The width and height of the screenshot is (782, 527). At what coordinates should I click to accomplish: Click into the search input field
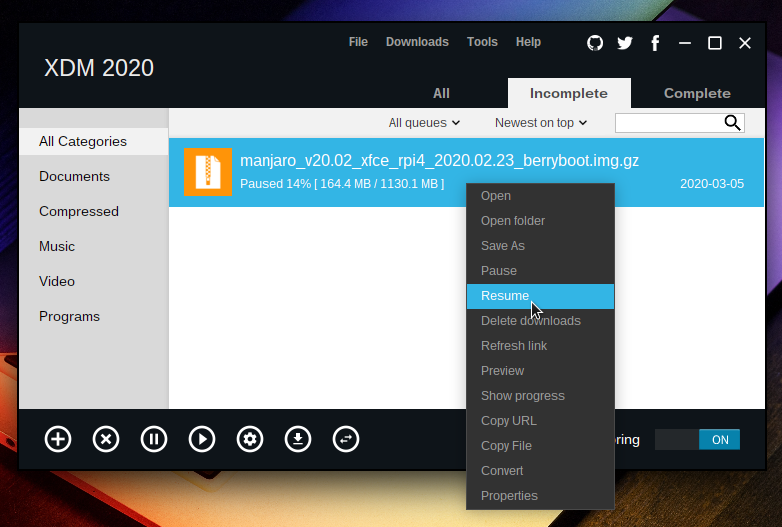point(668,123)
